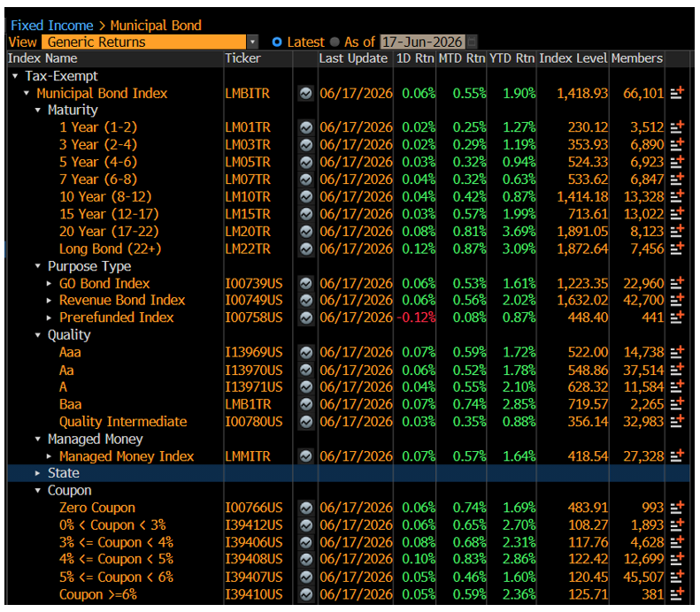Sort by Members column header

point(637,58)
